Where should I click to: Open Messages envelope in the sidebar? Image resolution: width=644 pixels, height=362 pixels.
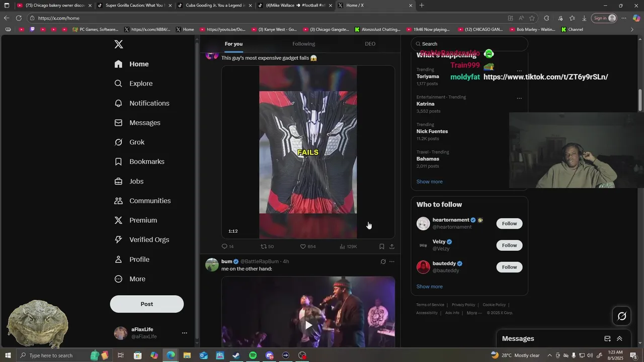(x=118, y=123)
